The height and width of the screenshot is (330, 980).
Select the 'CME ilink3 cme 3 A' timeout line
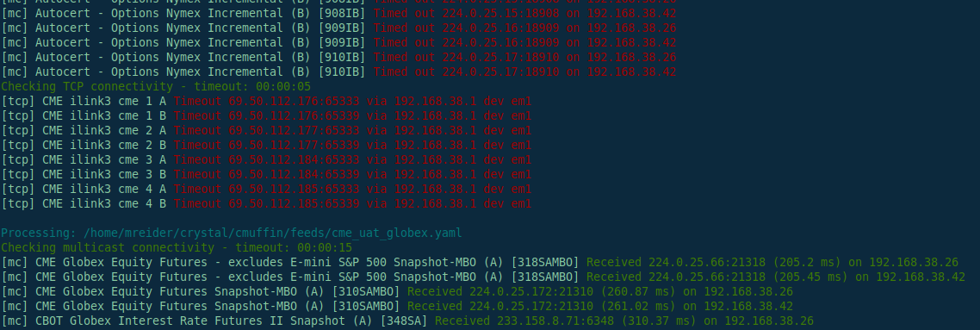pyautogui.click(x=266, y=160)
